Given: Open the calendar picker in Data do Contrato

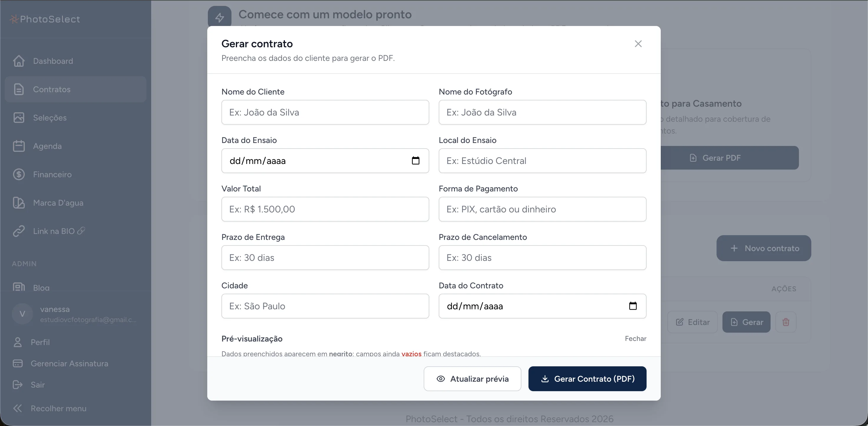Looking at the screenshot, I should 633,306.
